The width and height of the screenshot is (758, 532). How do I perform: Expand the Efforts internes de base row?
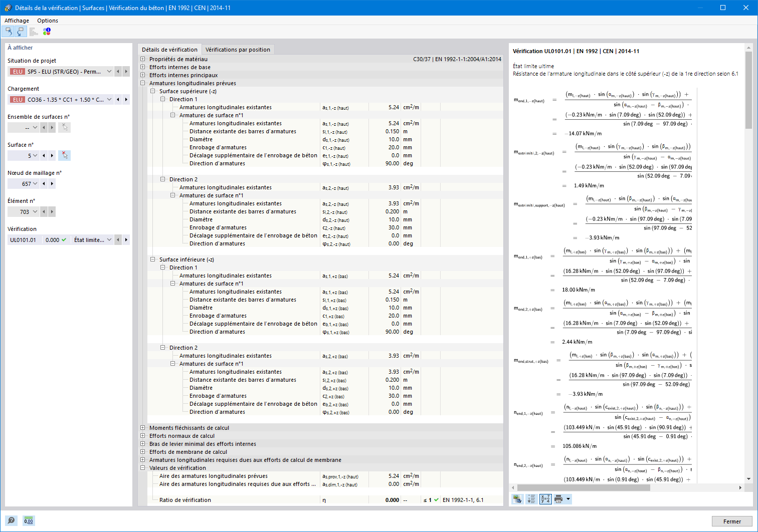coord(143,67)
